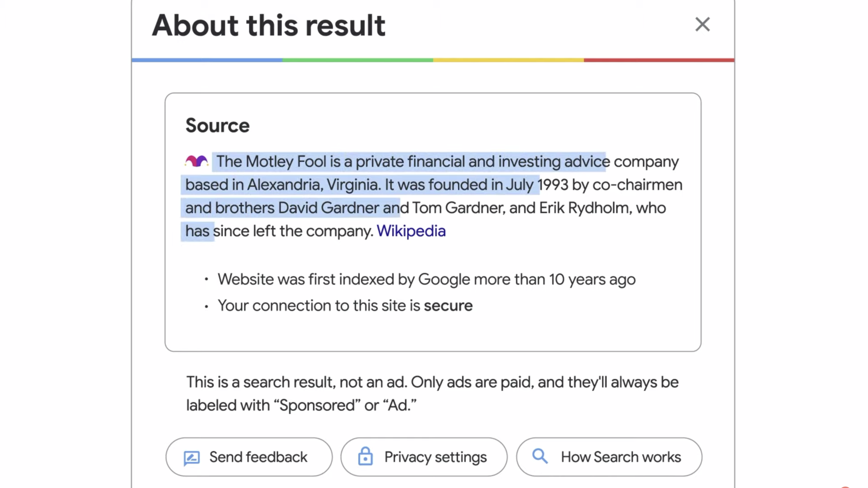Click the Send feedback button label
868x488 pixels.
[258, 457]
